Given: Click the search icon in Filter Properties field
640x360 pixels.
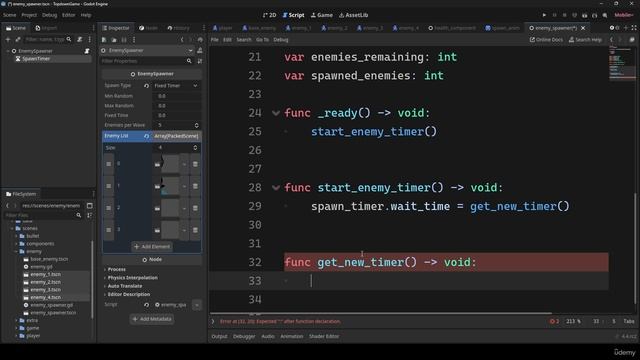Looking at the screenshot, I should coord(189,61).
